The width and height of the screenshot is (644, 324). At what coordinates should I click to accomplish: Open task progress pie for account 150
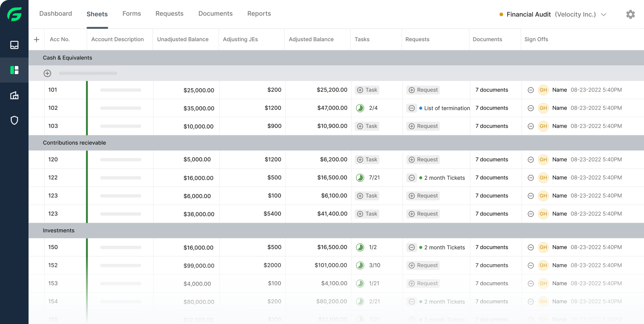(360, 247)
